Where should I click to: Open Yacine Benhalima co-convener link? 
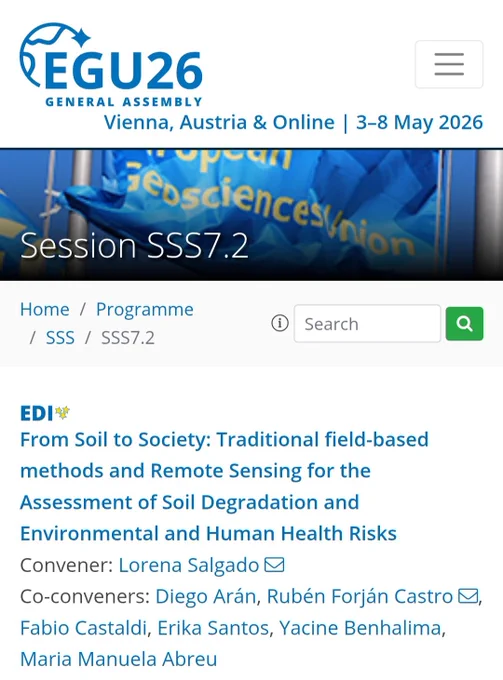(x=360, y=628)
